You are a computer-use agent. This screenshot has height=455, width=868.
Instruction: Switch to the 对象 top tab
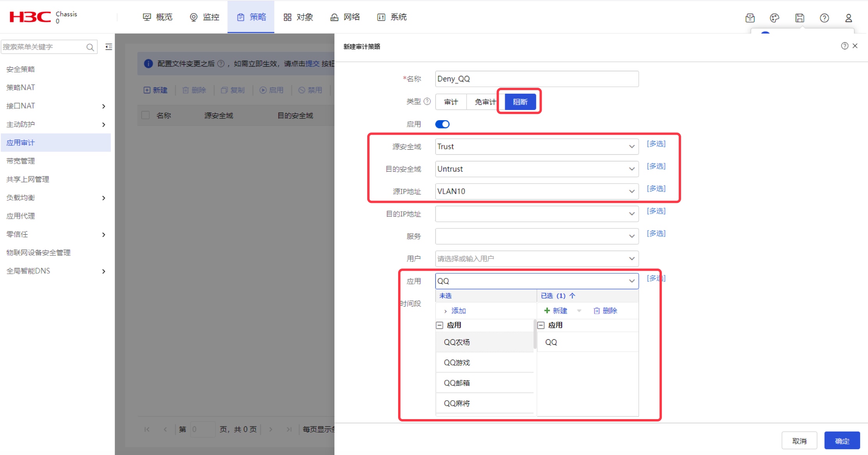pyautogui.click(x=298, y=17)
